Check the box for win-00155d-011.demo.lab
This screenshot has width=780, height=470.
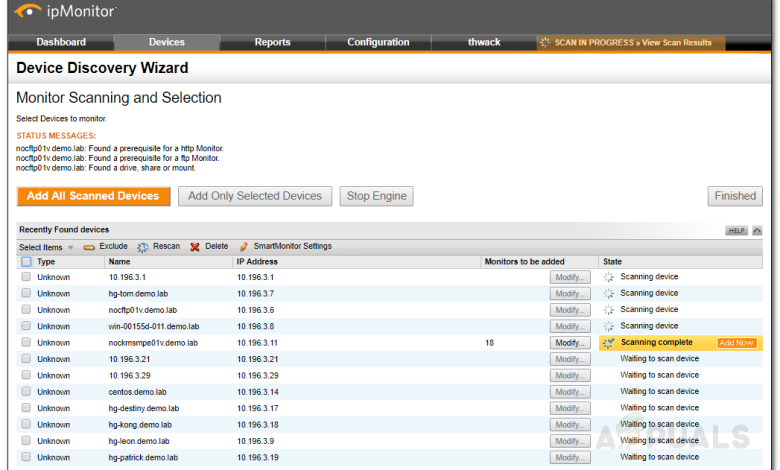(x=26, y=326)
